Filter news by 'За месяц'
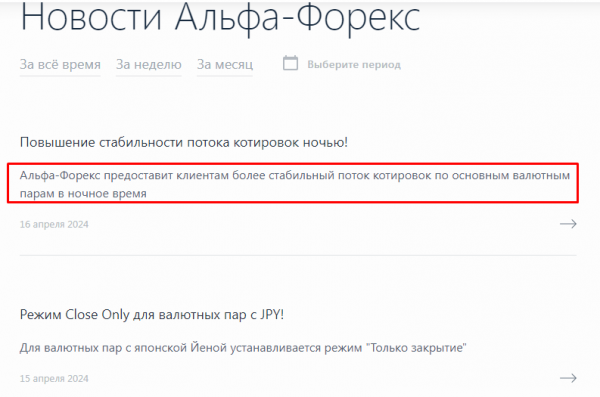Viewport: 600px width, 397px height. [225, 64]
